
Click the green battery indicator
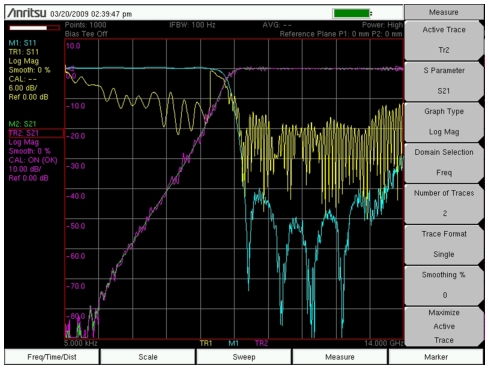352,13
